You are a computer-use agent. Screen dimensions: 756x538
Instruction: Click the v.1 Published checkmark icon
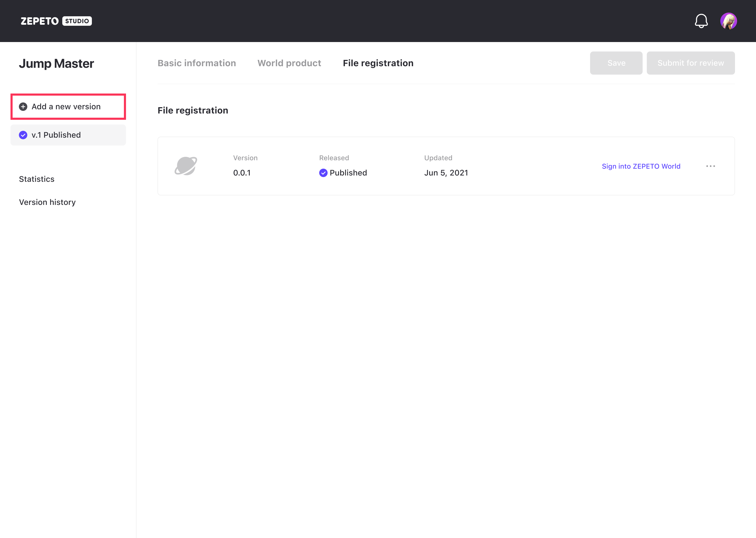tap(23, 135)
